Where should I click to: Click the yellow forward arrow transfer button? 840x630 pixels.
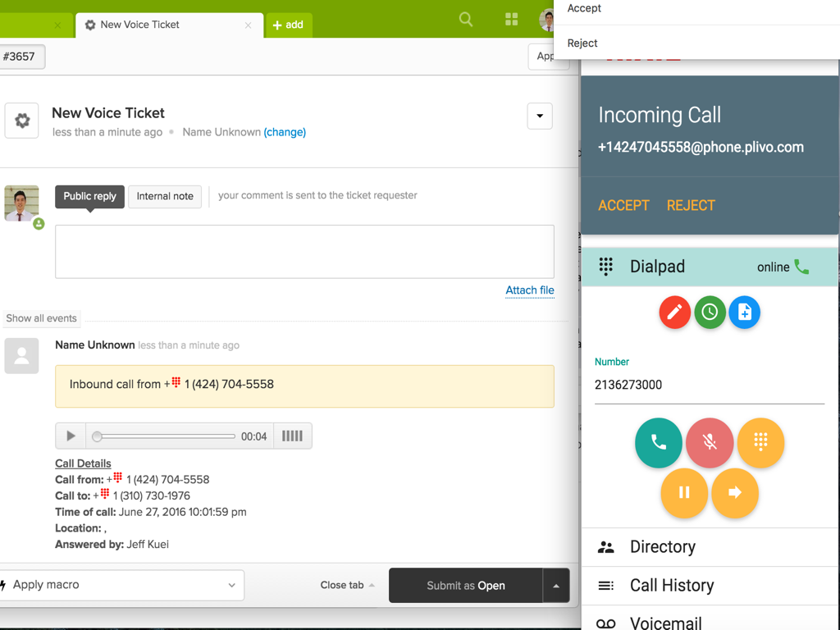coord(734,493)
